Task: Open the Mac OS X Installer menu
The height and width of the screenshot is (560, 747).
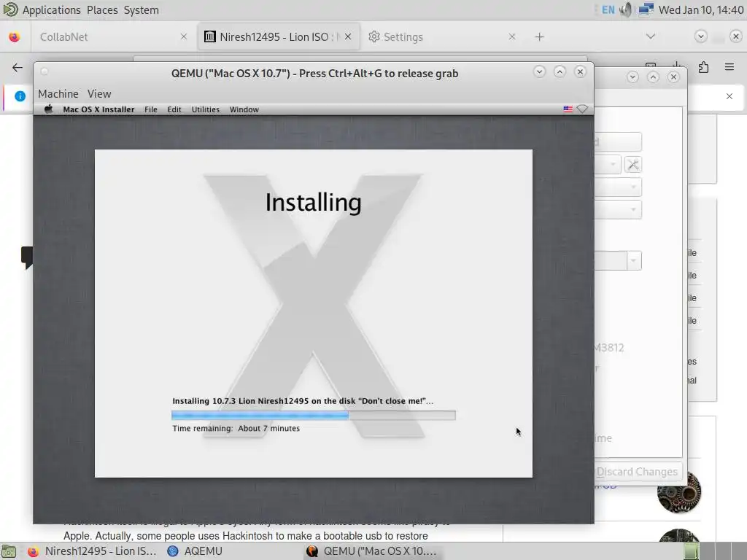Action: pos(98,109)
